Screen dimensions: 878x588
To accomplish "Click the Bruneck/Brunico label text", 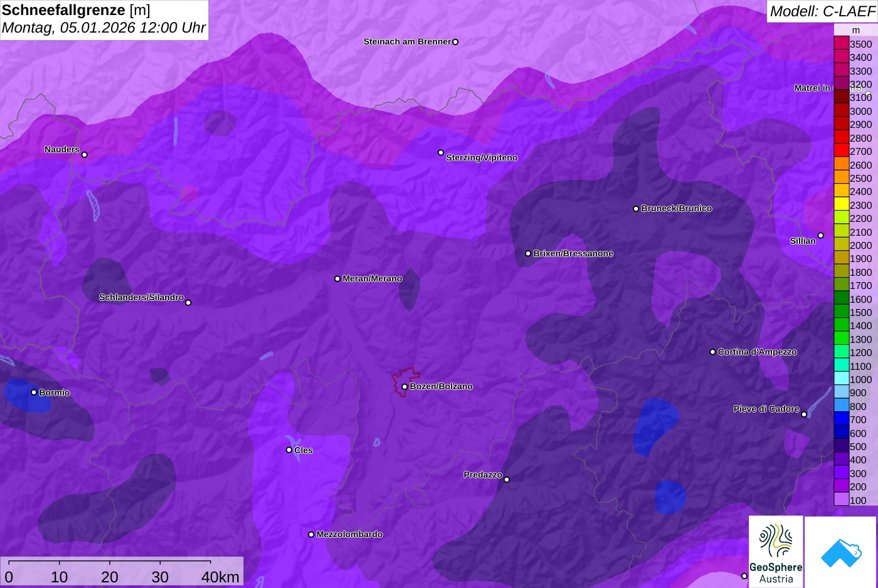I will point(677,209).
